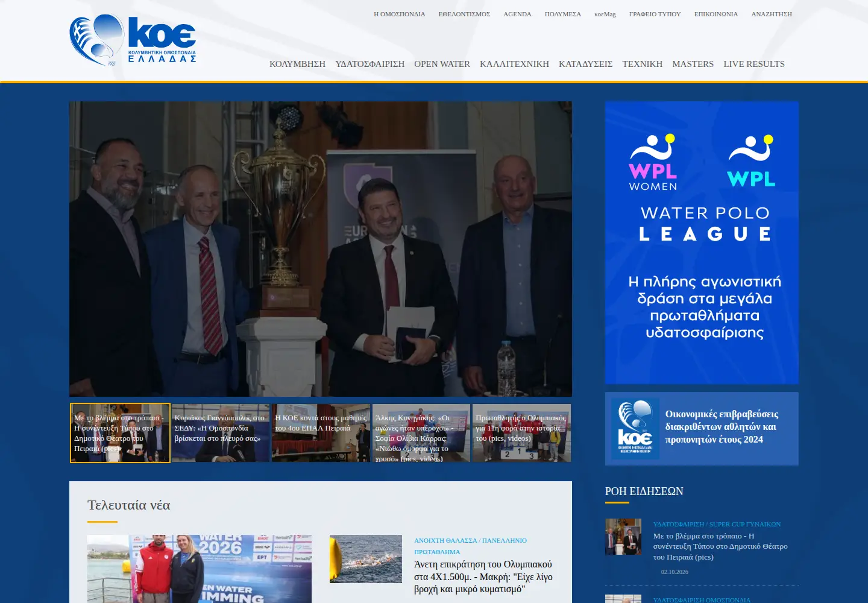Go to the ΚΑΤΑΔΥΣΕΙΣ section
This screenshot has width=868, height=603.
585,64
